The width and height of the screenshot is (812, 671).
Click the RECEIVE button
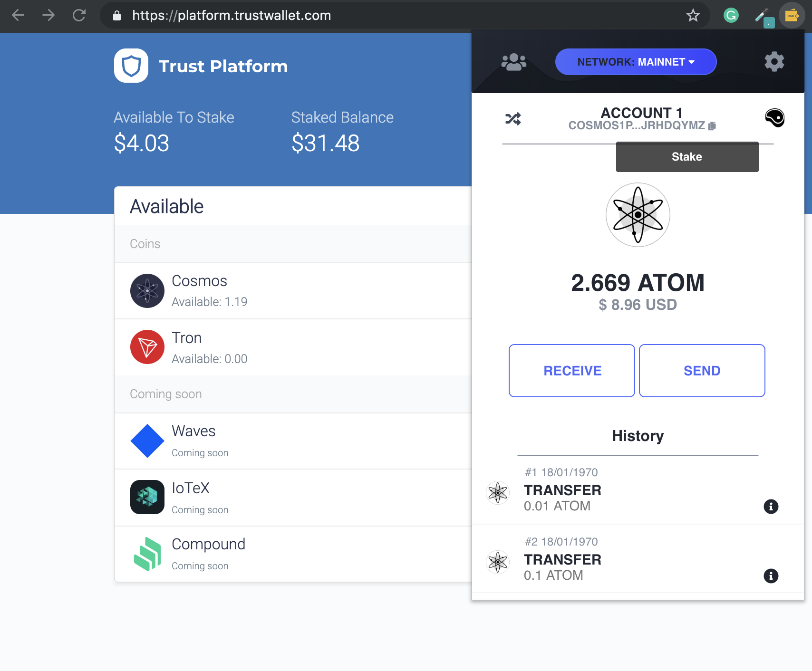tap(572, 371)
